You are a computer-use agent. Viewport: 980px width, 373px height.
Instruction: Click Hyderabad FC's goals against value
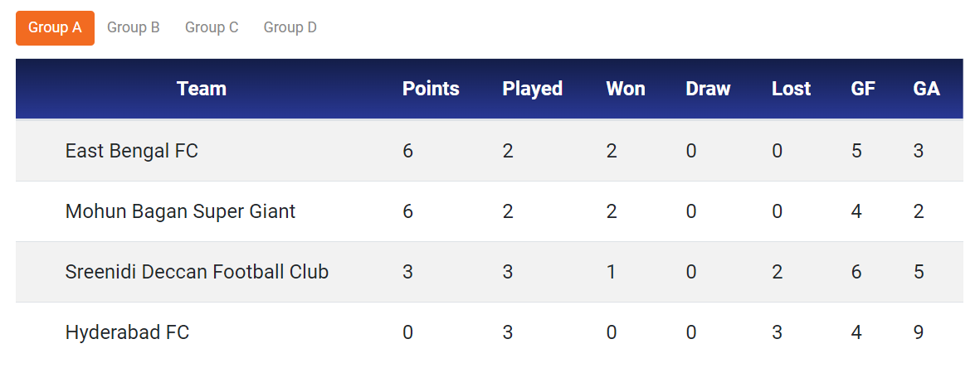pos(919,332)
